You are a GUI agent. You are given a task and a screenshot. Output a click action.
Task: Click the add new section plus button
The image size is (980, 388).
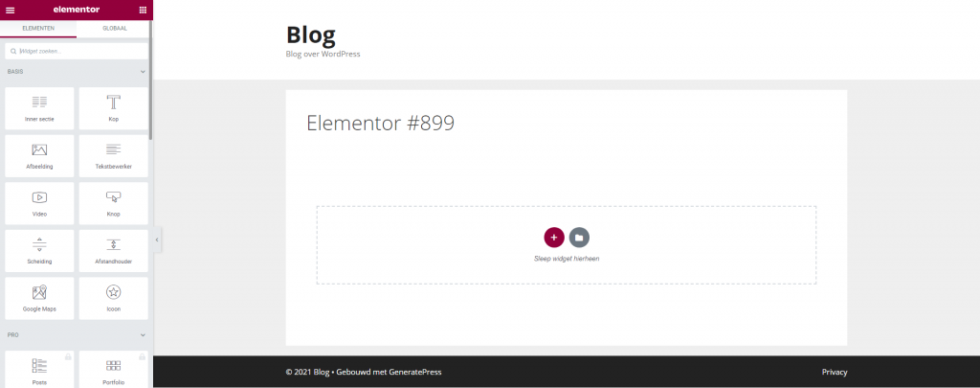(x=553, y=237)
